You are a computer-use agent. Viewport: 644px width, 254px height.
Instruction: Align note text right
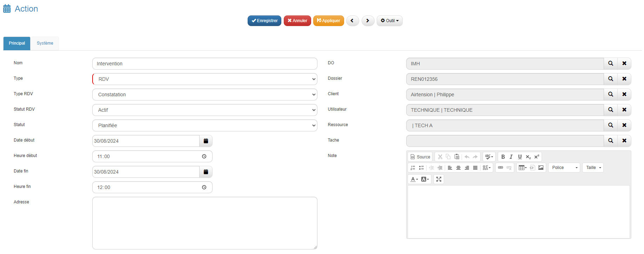[x=467, y=168]
